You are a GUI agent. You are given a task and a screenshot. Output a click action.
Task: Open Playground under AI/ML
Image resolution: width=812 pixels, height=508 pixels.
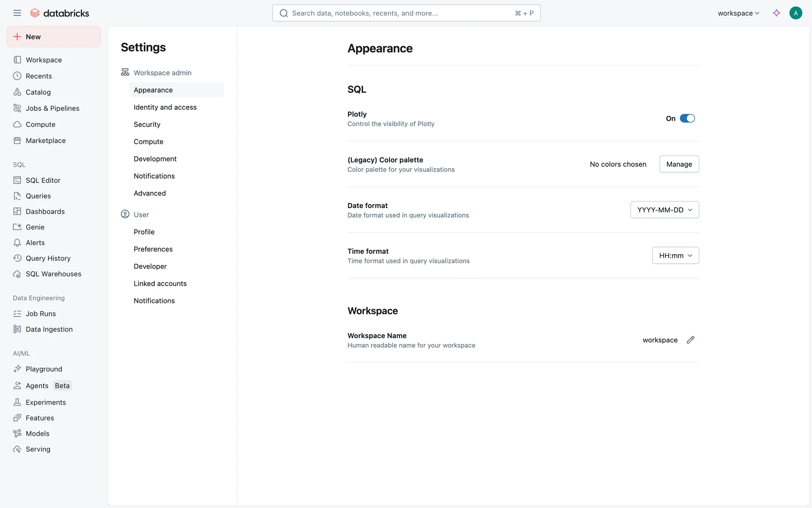click(x=44, y=369)
